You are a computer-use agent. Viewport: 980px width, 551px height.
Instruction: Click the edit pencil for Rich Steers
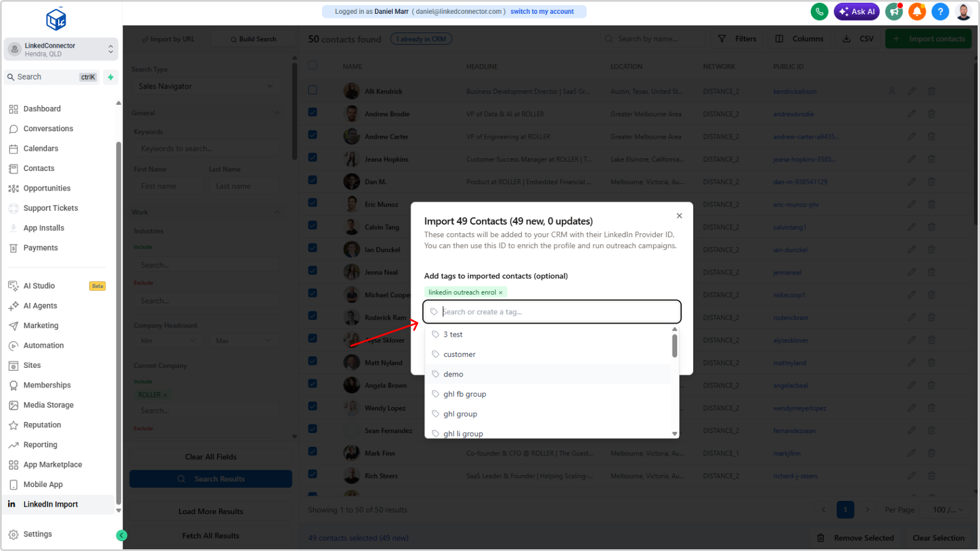click(x=911, y=476)
